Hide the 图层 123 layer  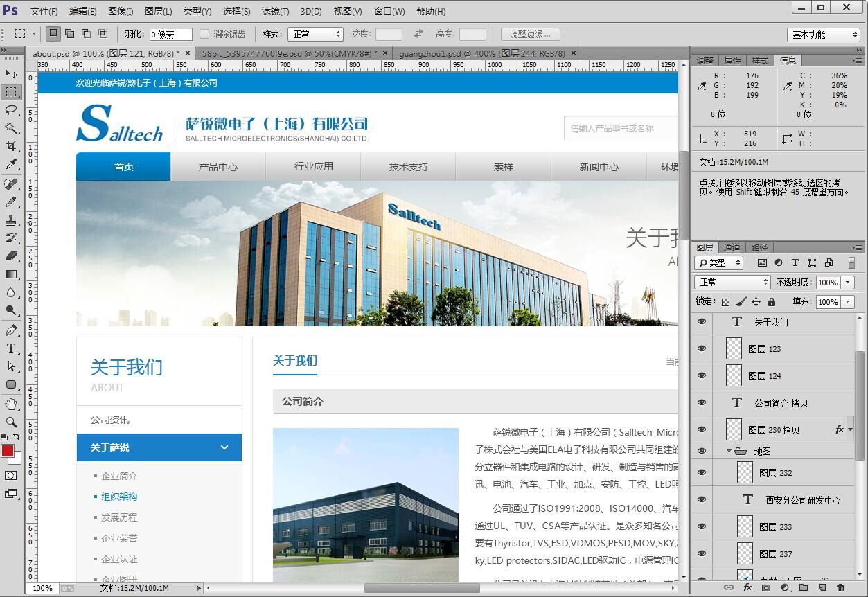(702, 348)
